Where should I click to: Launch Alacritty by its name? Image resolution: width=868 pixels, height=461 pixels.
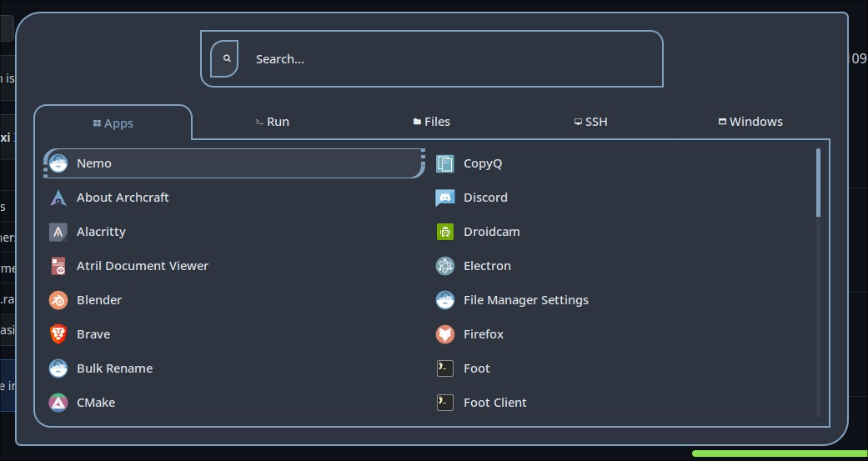click(x=101, y=232)
